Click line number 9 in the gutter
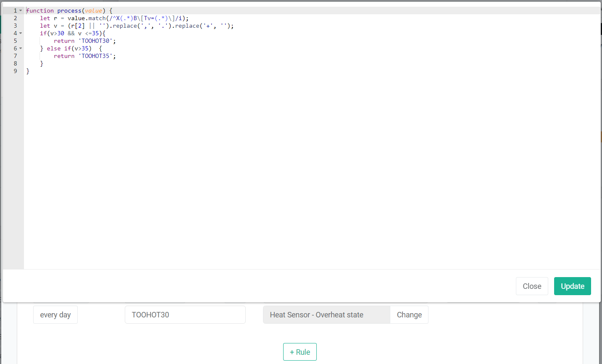 point(16,71)
